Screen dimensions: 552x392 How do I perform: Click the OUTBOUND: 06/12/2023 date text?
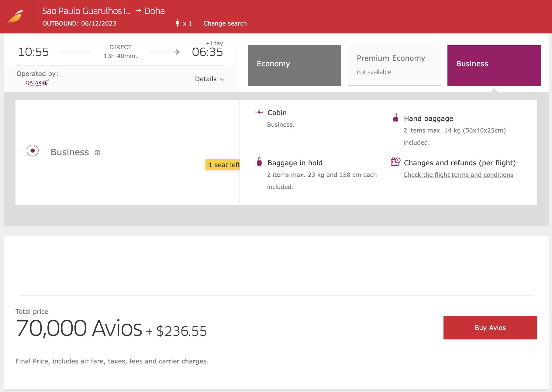[x=79, y=23]
